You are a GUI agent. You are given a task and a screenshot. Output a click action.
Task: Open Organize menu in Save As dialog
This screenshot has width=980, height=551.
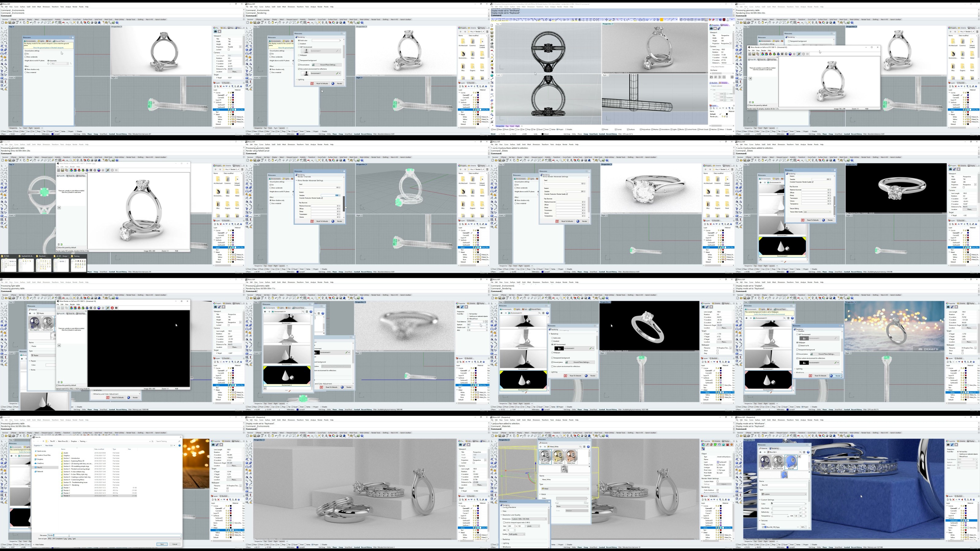click(37, 446)
